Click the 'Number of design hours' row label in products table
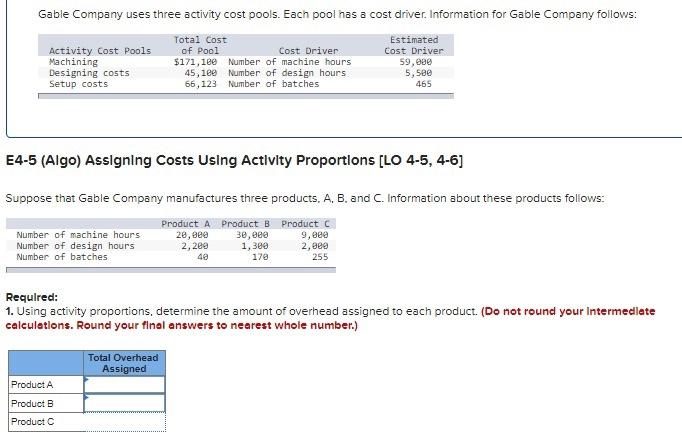Screen dimensions: 682x447 76,246
